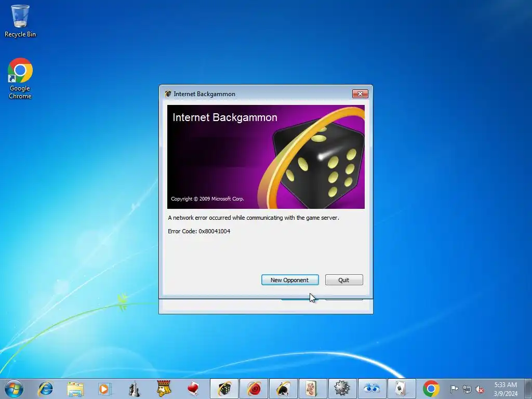The width and height of the screenshot is (532, 399).
Task: Click the Copyright © 2009 Microsoft Corp. text
Action: click(x=207, y=199)
